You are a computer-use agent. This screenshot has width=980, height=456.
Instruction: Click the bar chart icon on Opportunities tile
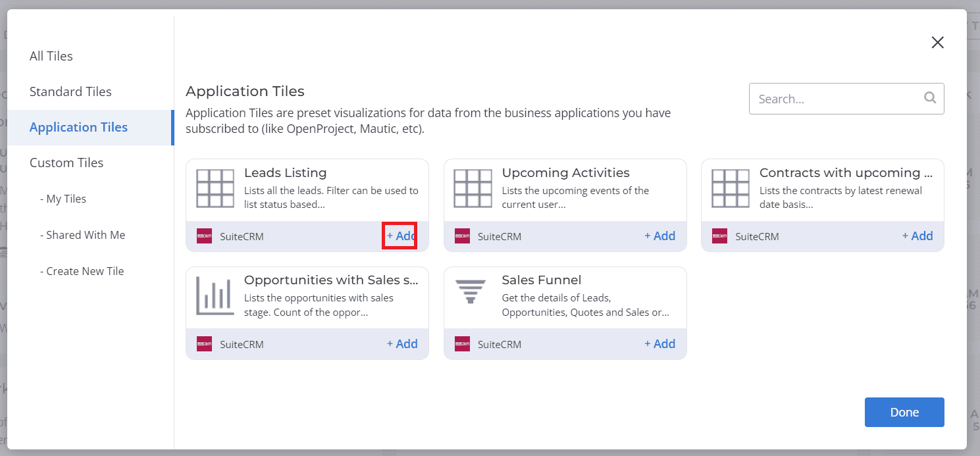coord(215,295)
